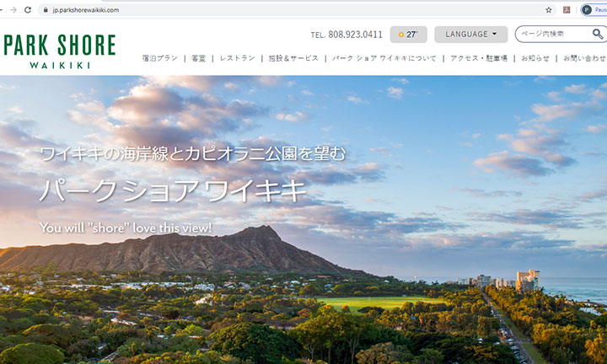This screenshot has width=607, height=364.
Task: Click the text ワイキキの海岸線とカピオラニ公園を望む
Action: [193, 153]
